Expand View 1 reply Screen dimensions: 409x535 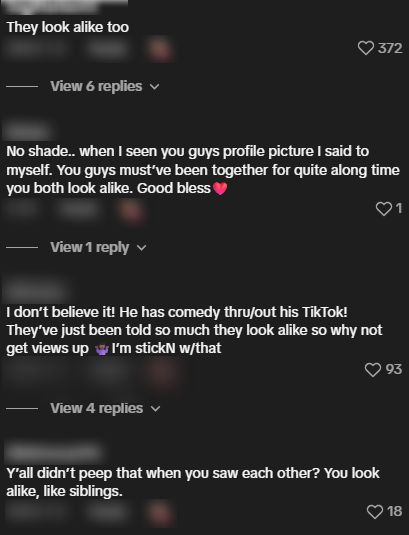(90, 247)
